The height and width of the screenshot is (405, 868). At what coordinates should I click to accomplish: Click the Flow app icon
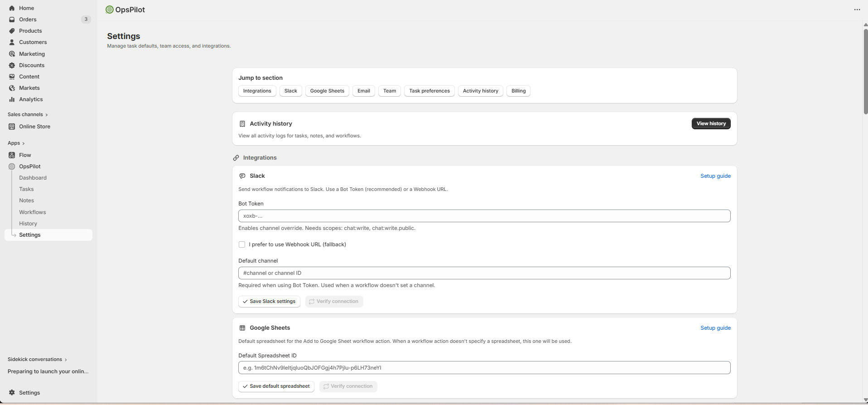point(12,155)
